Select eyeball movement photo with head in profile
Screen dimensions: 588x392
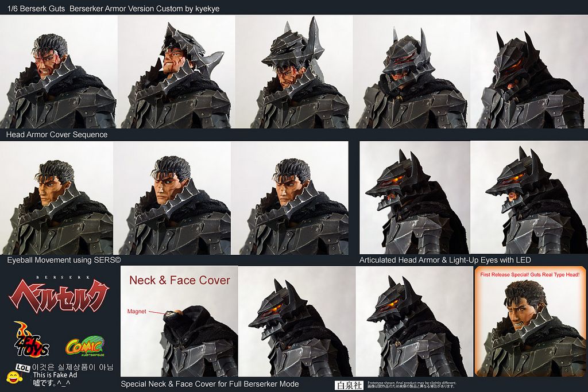pos(57,198)
